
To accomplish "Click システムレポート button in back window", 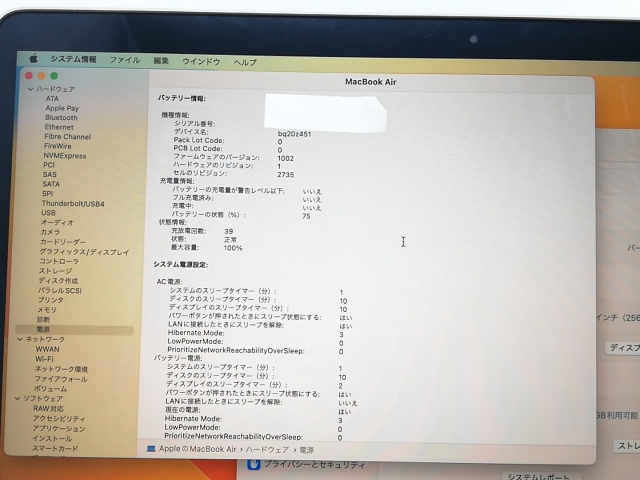I will pyautogui.click(x=538, y=477).
